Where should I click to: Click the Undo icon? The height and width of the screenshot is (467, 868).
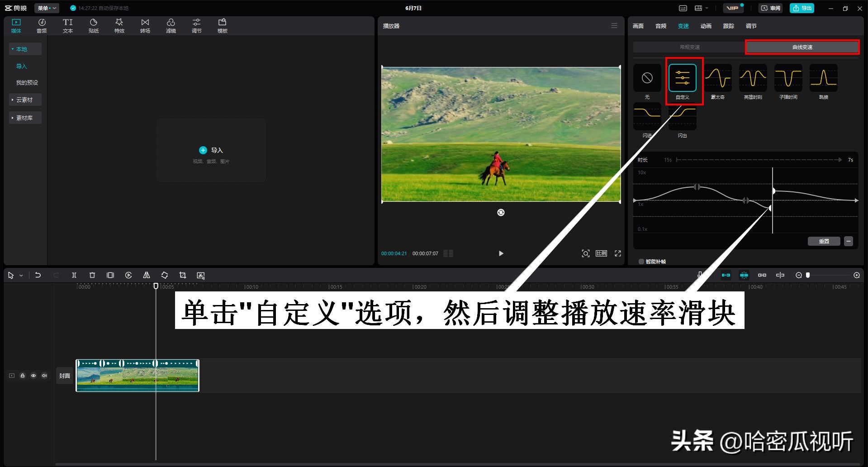[38, 275]
